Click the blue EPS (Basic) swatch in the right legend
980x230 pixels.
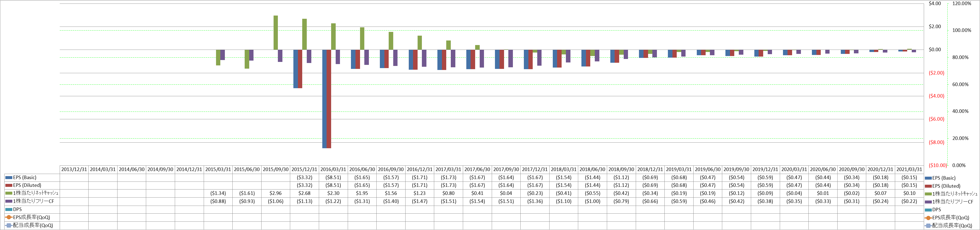pos(928,178)
